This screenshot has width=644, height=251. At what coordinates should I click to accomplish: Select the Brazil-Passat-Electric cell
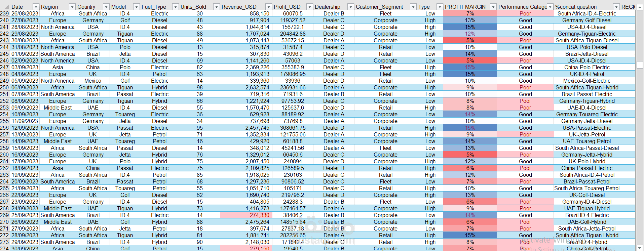587,94
